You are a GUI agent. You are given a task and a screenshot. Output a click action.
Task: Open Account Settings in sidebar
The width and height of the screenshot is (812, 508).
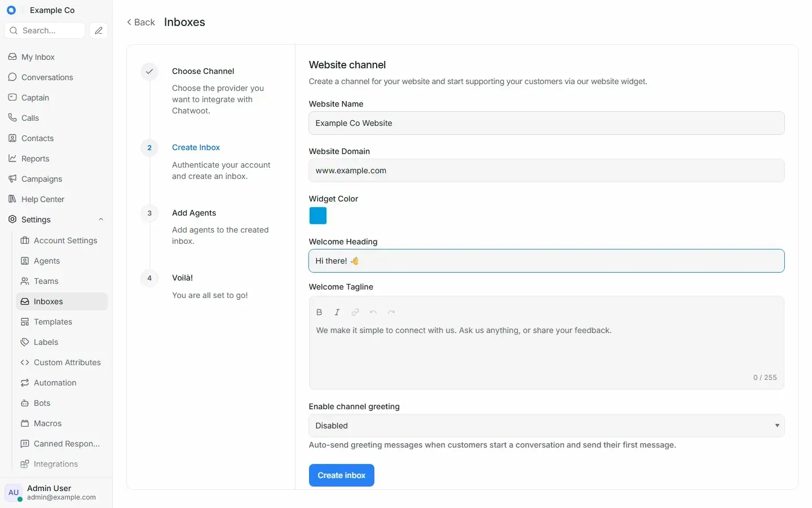pos(62,240)
